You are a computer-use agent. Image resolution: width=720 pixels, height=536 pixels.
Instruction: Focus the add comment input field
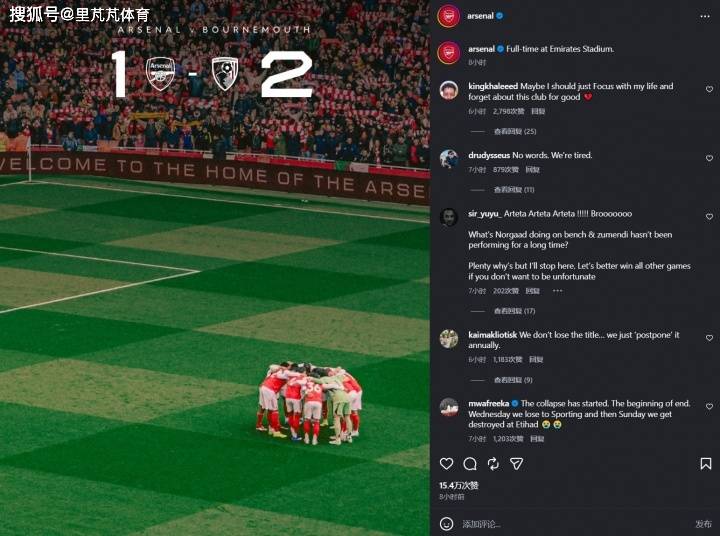pyautogui.click(x=574, y=524)
